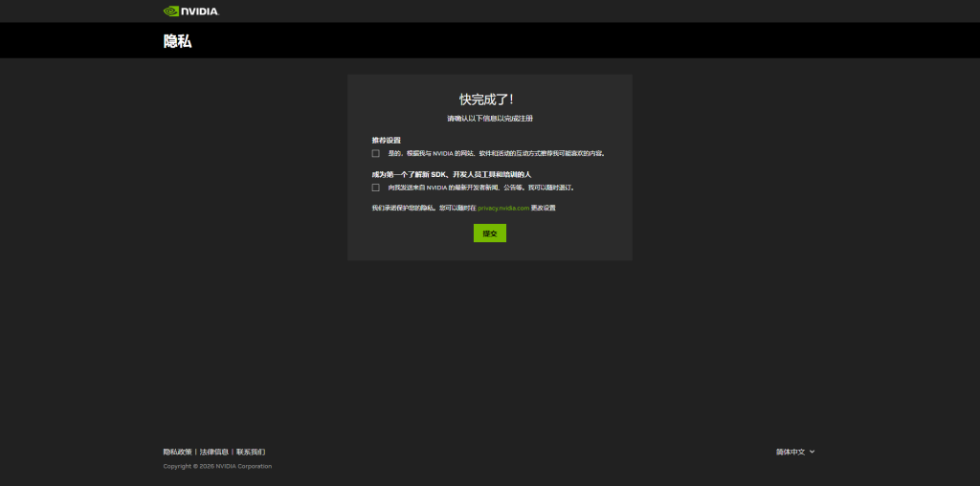The image size is (980, 486).
Task: Click the recommendation text starting with 是的
Action: click(496, 153)
